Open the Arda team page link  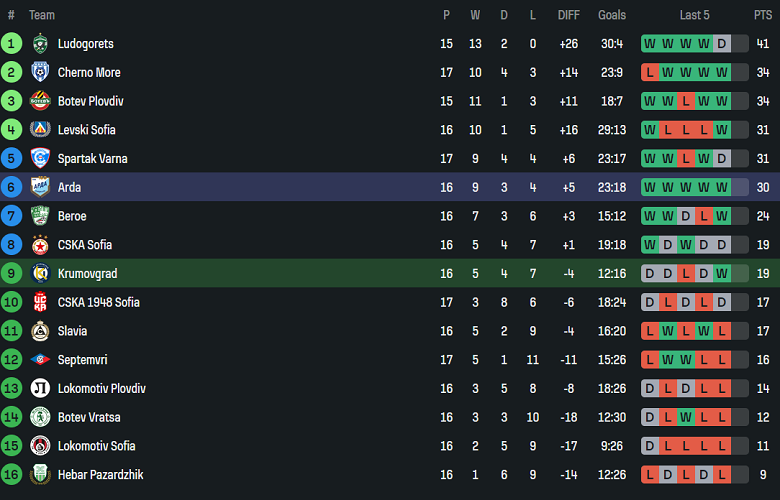[69, 188]
